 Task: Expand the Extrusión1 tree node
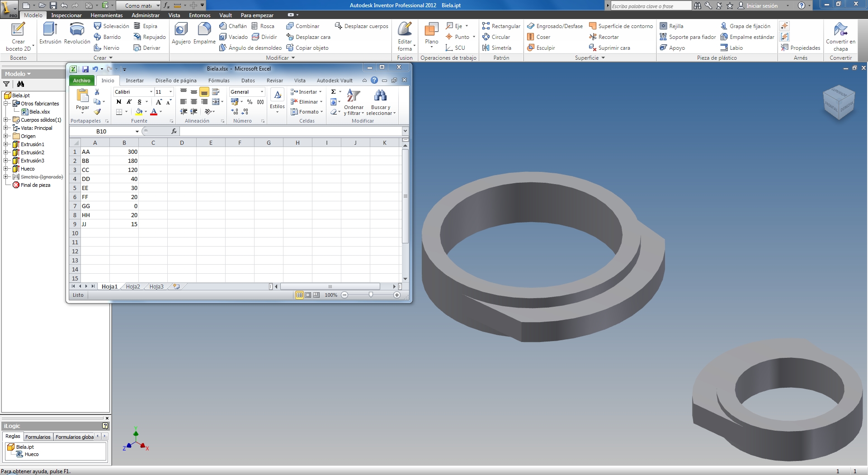point(6,144)
